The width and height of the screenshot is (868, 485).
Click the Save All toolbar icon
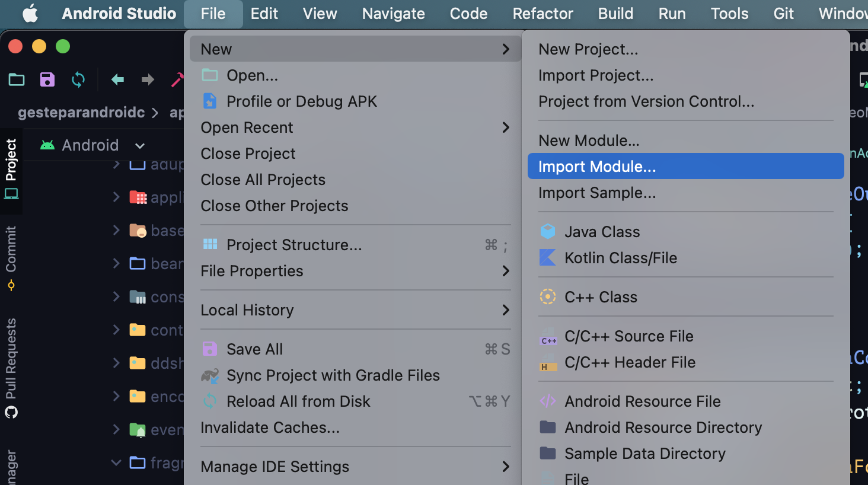47,79
